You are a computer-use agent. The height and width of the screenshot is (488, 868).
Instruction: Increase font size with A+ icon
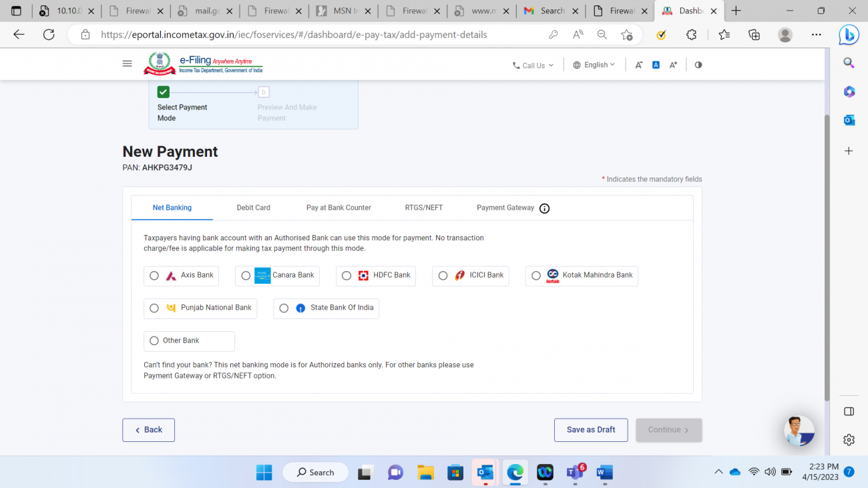(x=673, y=65)
